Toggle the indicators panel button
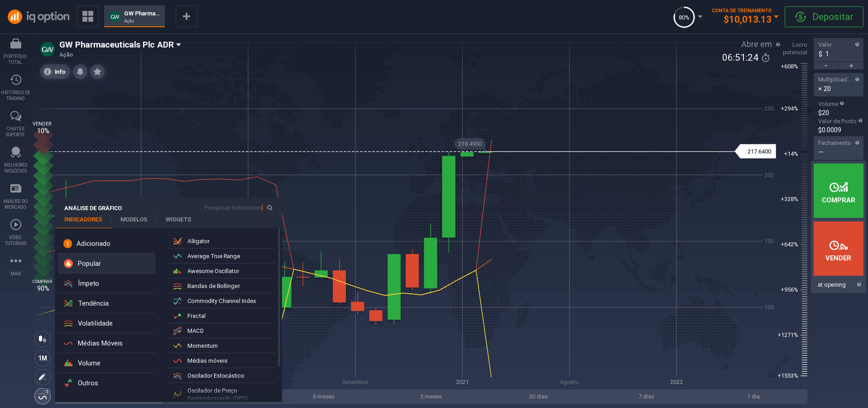The image size is (868, 408). pos(43,396)
